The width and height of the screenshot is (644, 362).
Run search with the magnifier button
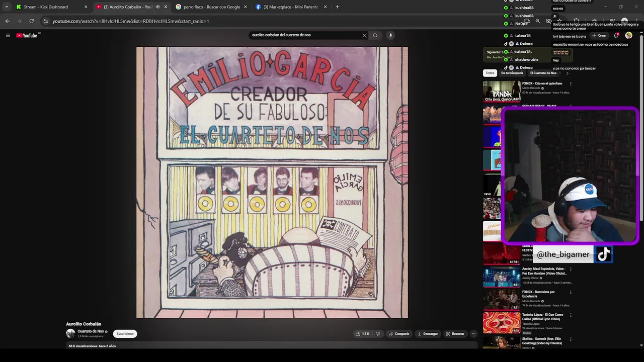coord(375,35)
